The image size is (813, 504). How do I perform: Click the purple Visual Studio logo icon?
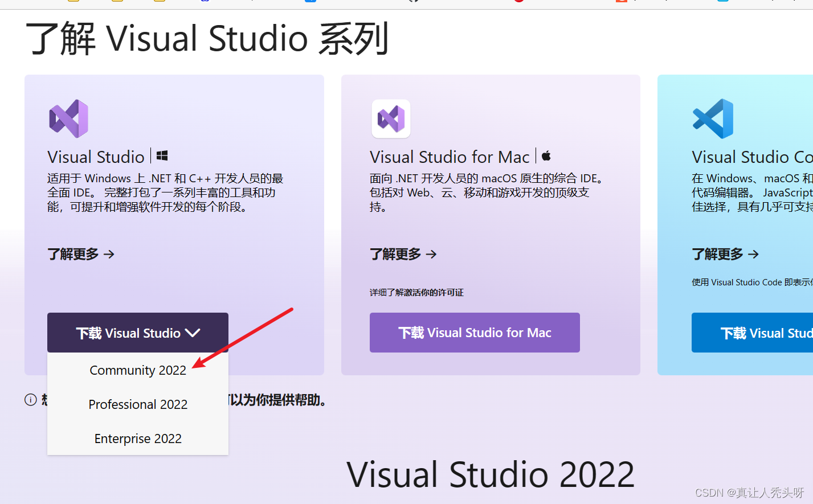click(x=68, y=118)
